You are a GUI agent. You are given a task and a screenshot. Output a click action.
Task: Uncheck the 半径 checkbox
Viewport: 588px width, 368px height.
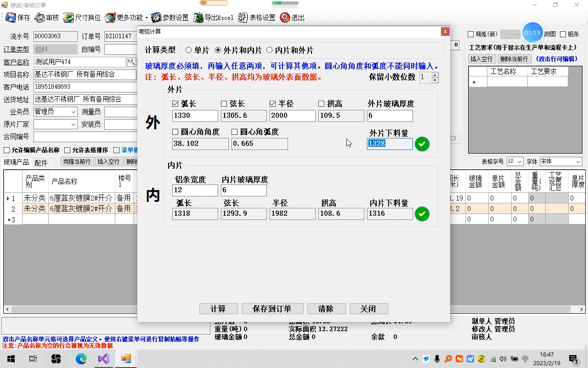[272, 103]
